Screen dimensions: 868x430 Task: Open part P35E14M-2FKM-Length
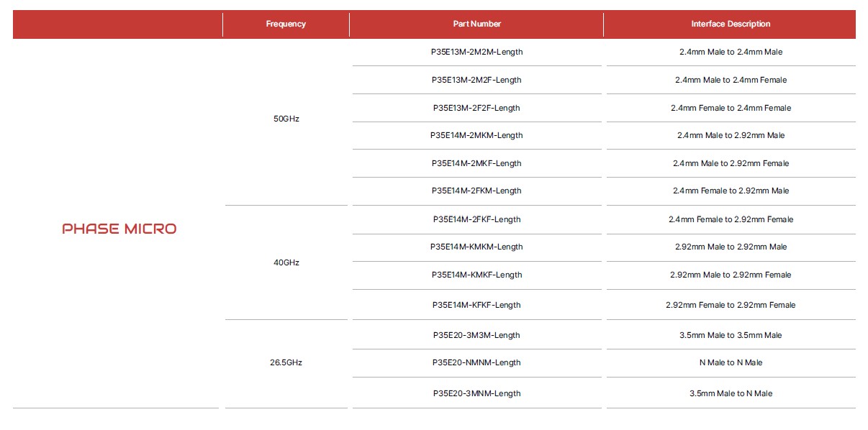pos(476,191)
